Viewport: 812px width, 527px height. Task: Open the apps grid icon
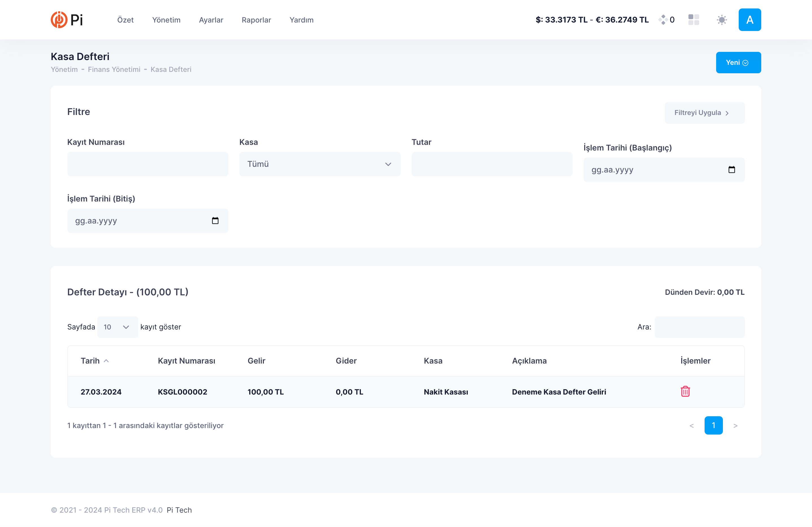(694, 20)
